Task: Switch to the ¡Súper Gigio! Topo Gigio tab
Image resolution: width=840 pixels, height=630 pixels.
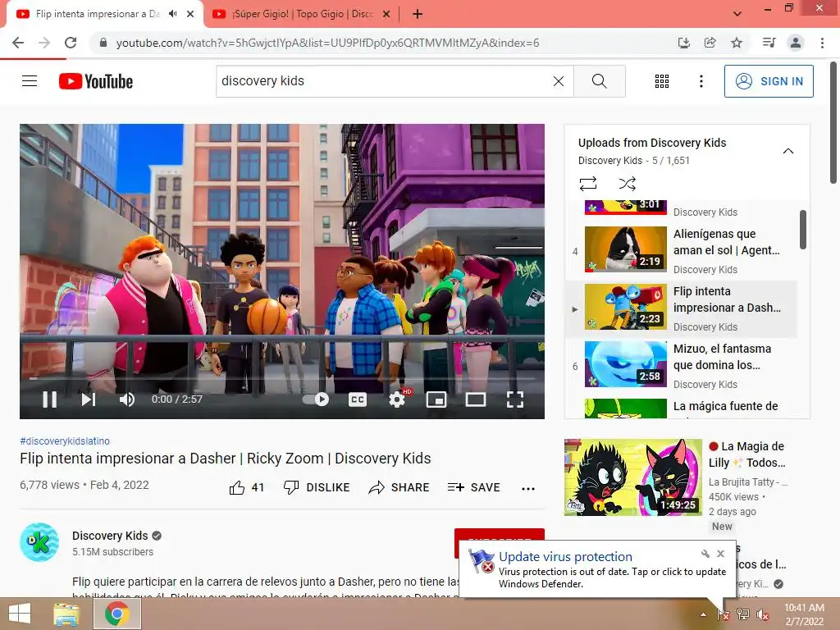Action: coord(302,14)
